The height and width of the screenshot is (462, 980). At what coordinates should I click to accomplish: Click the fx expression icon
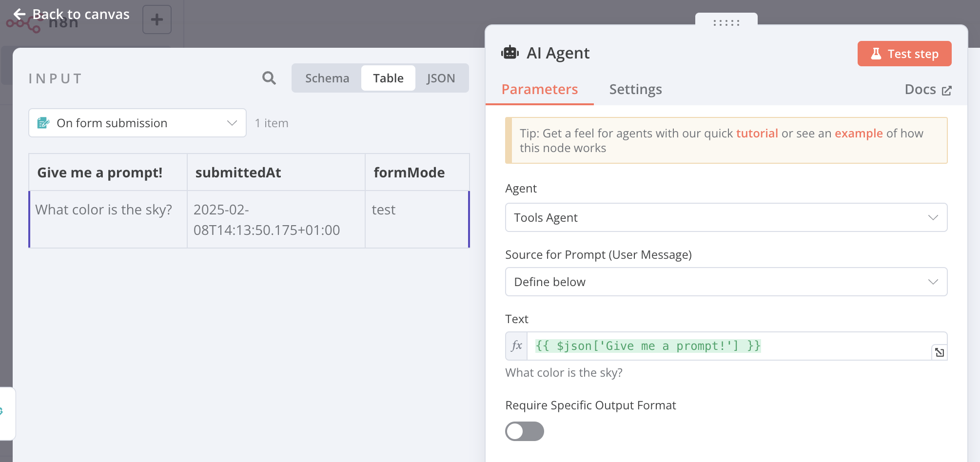click(516, 346)
